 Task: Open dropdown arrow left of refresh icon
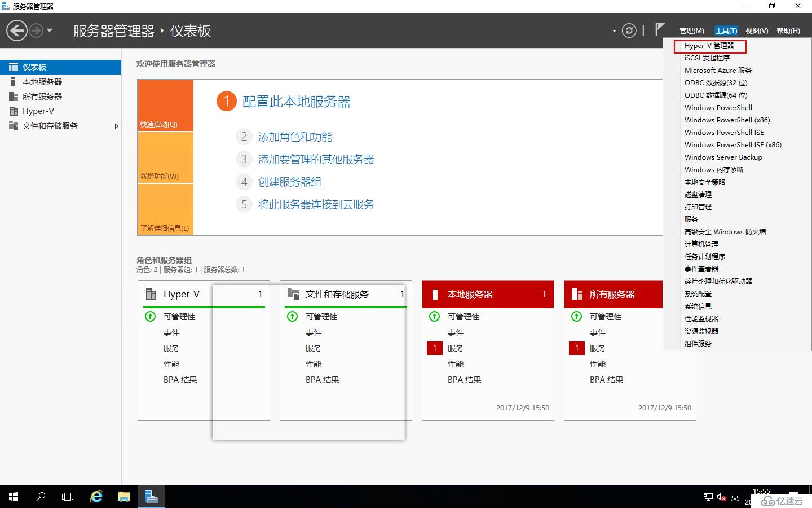pos(614,31)
